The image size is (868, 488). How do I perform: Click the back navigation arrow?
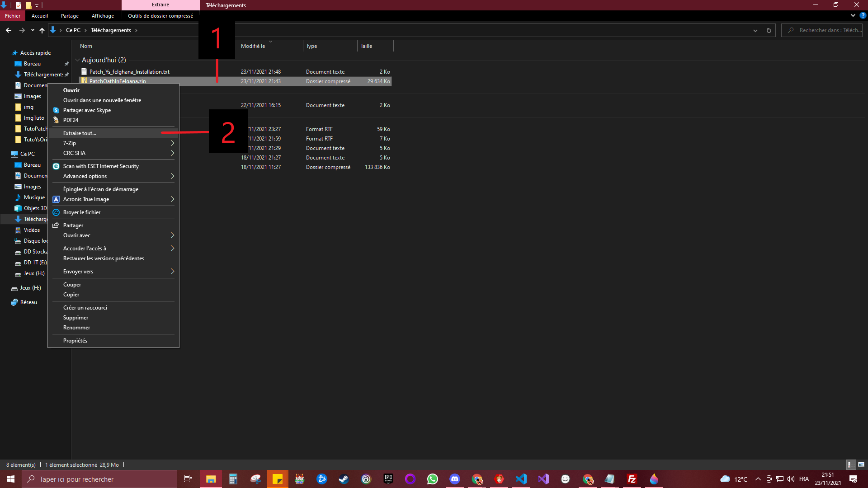[9, 30]
